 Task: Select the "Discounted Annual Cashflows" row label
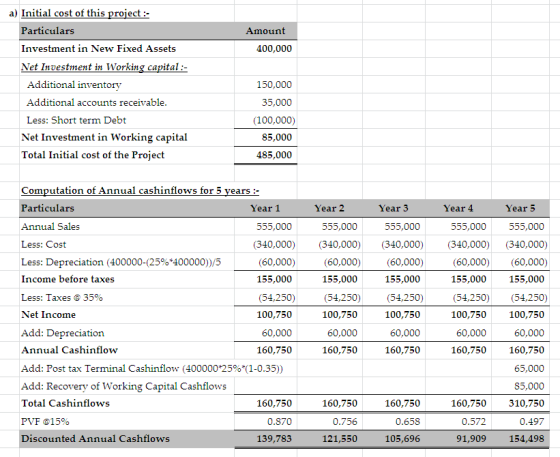coord(95,439)
